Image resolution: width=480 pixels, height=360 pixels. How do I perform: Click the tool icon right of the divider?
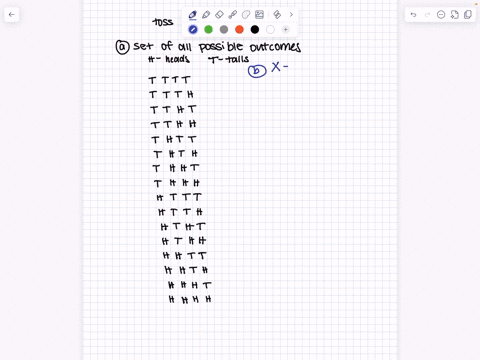(x=277, y=15)
